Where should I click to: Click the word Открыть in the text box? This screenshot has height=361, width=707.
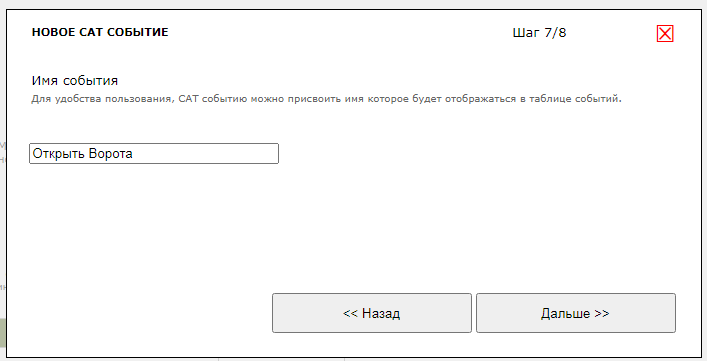(x=59, y=154)
